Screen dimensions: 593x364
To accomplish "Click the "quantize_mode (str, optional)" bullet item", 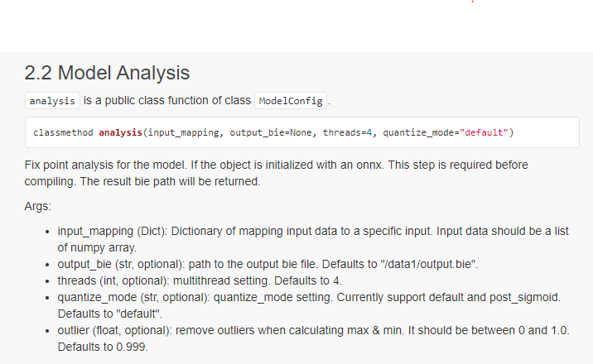I will click(x=309, y=305).
